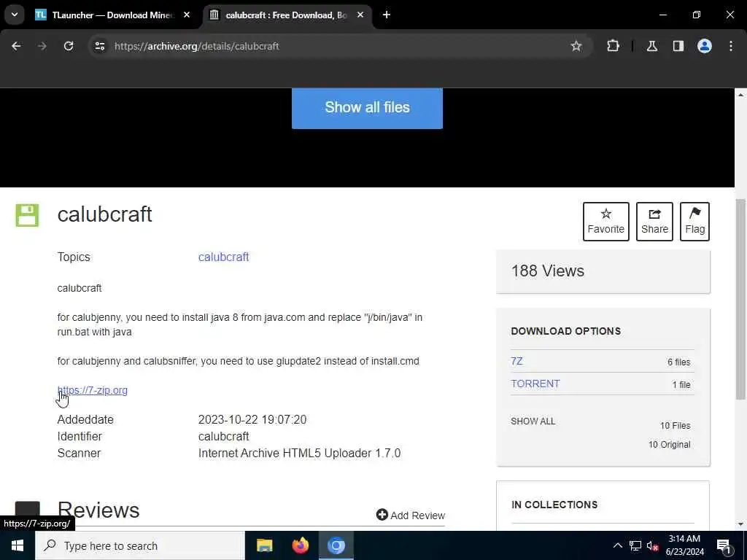747x560 pixels.
Task: Close the calubcraft tab
Action: click(360, 15)
